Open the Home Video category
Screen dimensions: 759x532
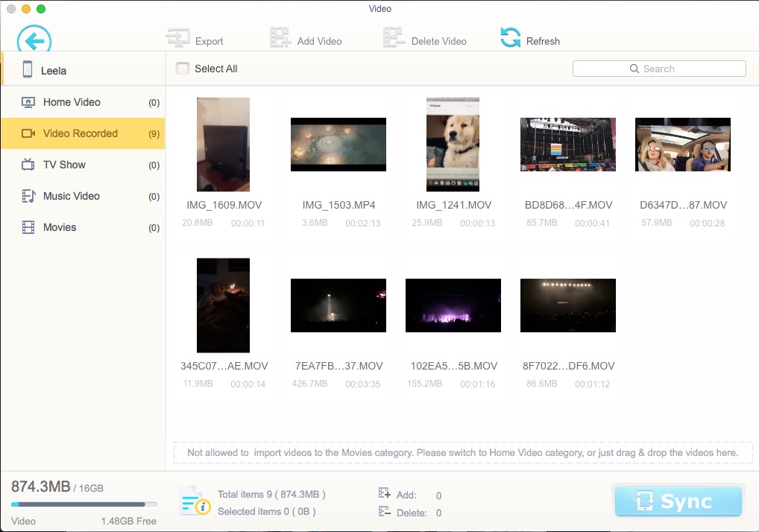[x=83, y=103]
